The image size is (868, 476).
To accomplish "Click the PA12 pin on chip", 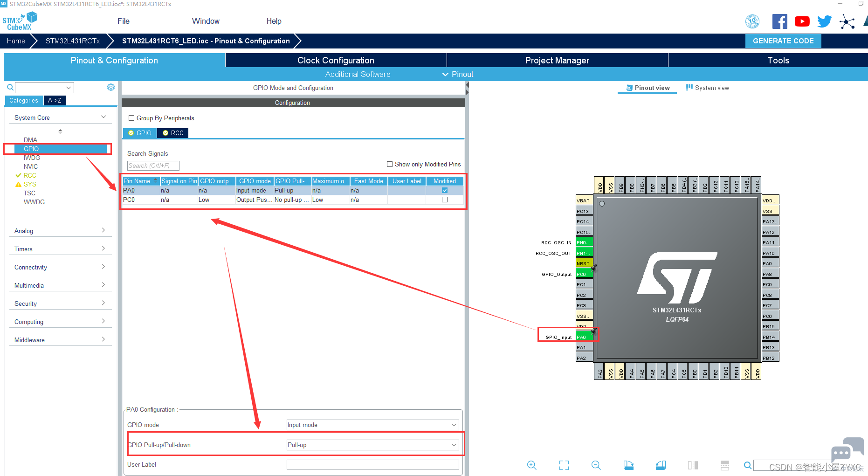I will (771, 232).
